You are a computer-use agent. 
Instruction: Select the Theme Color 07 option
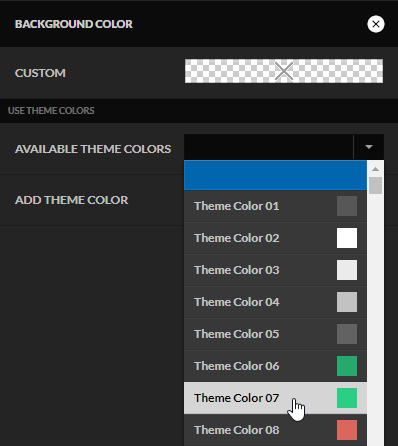(275, 398)
